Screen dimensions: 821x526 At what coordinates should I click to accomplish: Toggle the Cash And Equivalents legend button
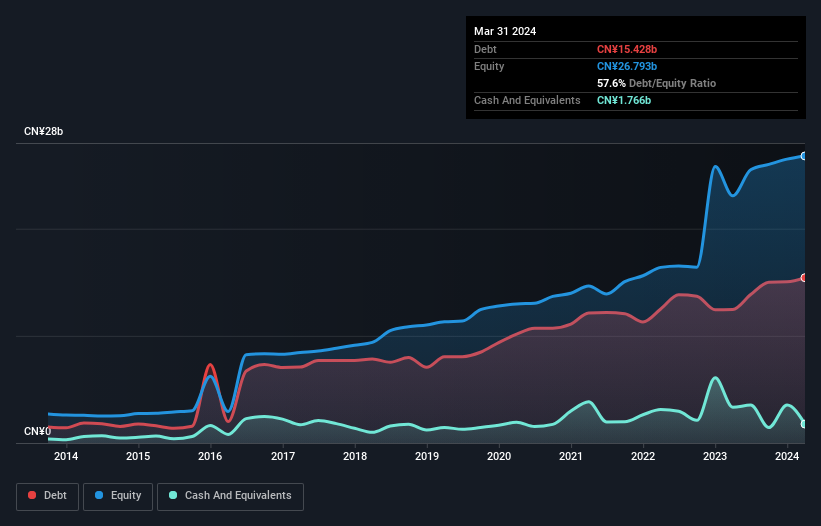[230, 496]
